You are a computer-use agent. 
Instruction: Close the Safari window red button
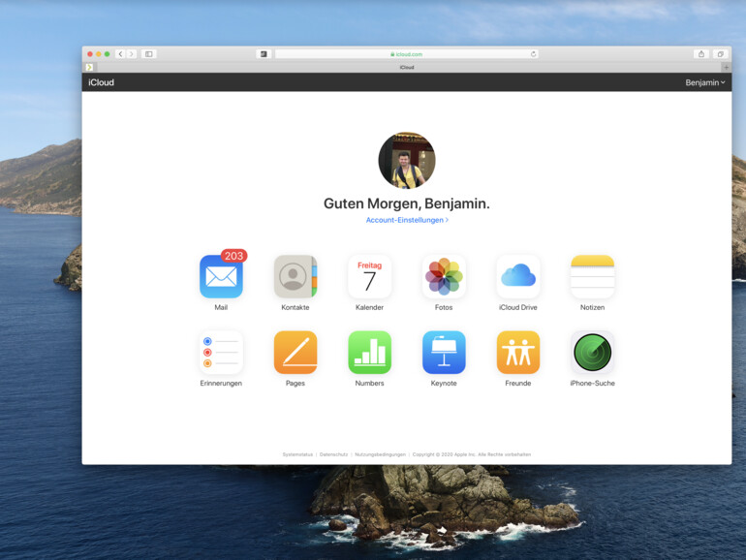90,54
